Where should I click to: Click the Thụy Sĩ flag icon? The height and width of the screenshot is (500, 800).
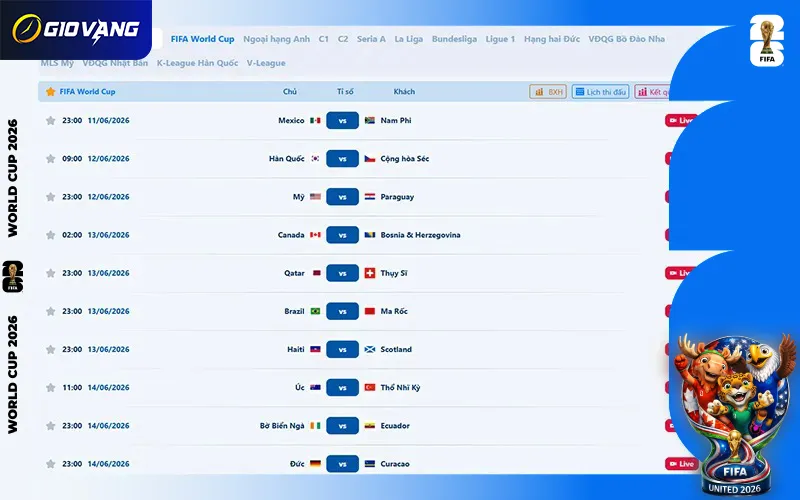point(370,273)
